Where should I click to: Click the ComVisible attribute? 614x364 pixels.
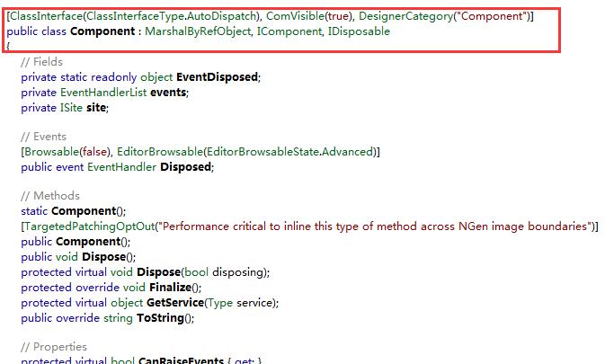point(292,17)
